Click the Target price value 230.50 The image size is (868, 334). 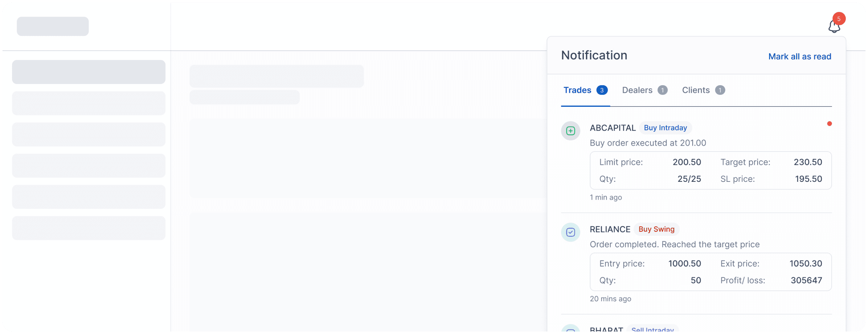[807, 162]
